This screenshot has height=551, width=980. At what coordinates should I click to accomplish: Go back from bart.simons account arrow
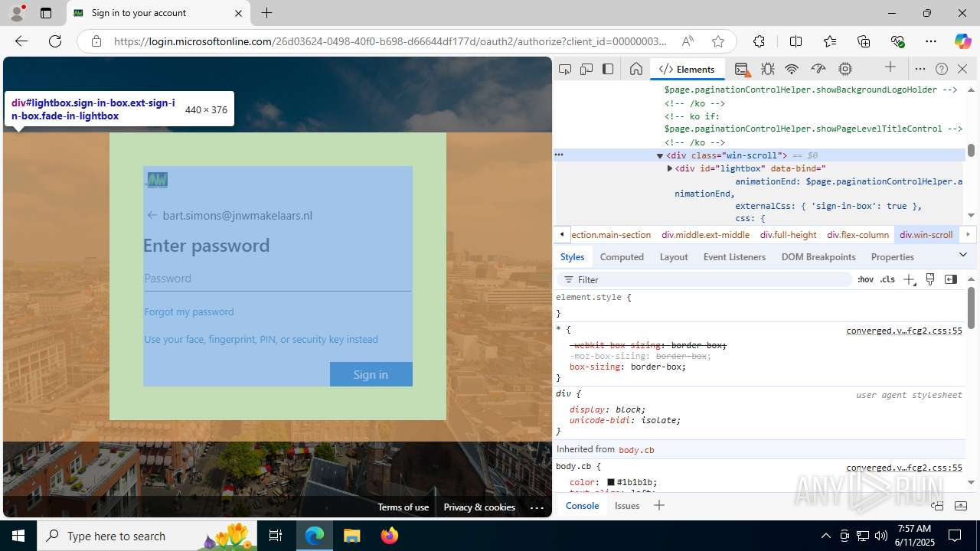pos(152,216)
